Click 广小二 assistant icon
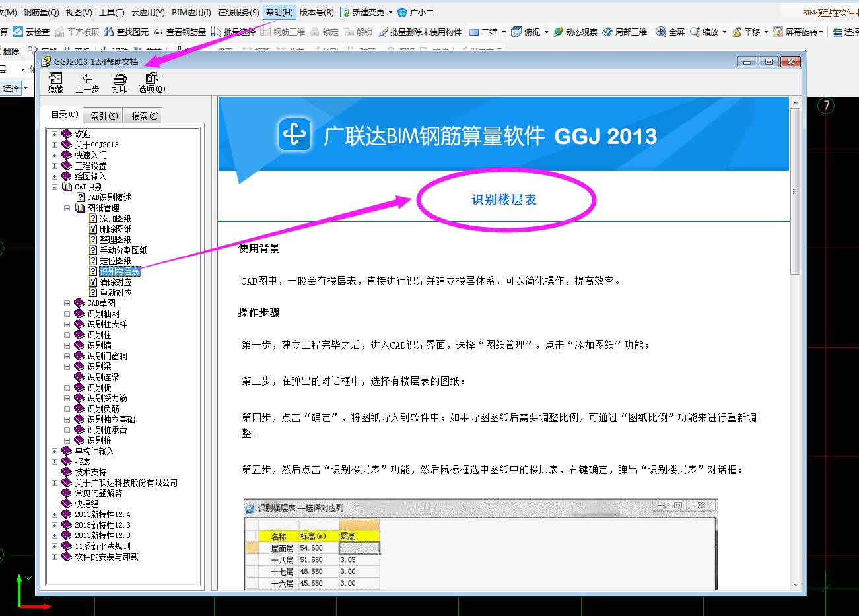This screenshot has width=859, height=616. point(402,12)
